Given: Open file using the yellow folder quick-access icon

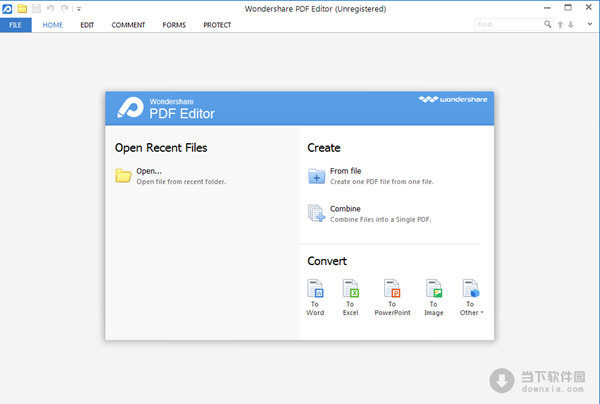Looking at the screenshot, I should [x=22, y=8].
